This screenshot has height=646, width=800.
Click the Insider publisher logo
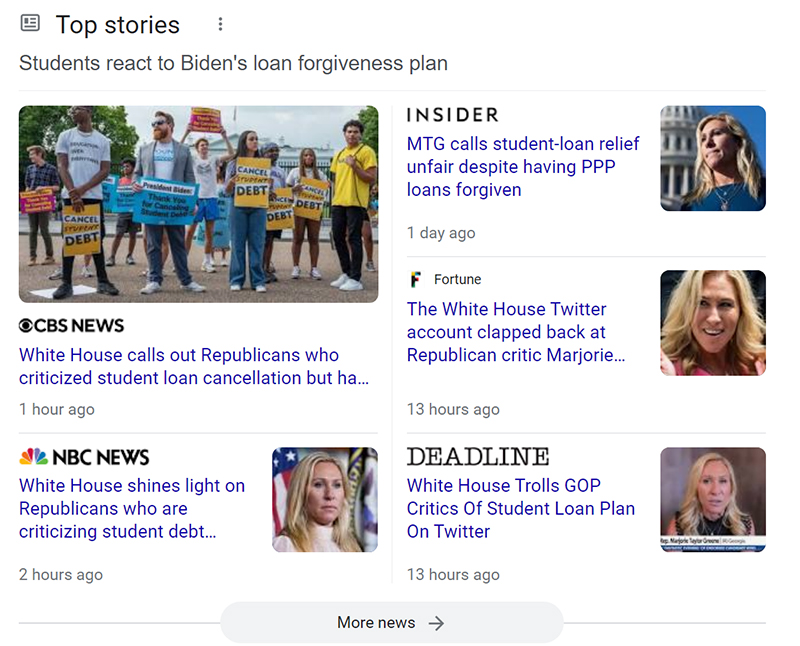click(452, 115)
